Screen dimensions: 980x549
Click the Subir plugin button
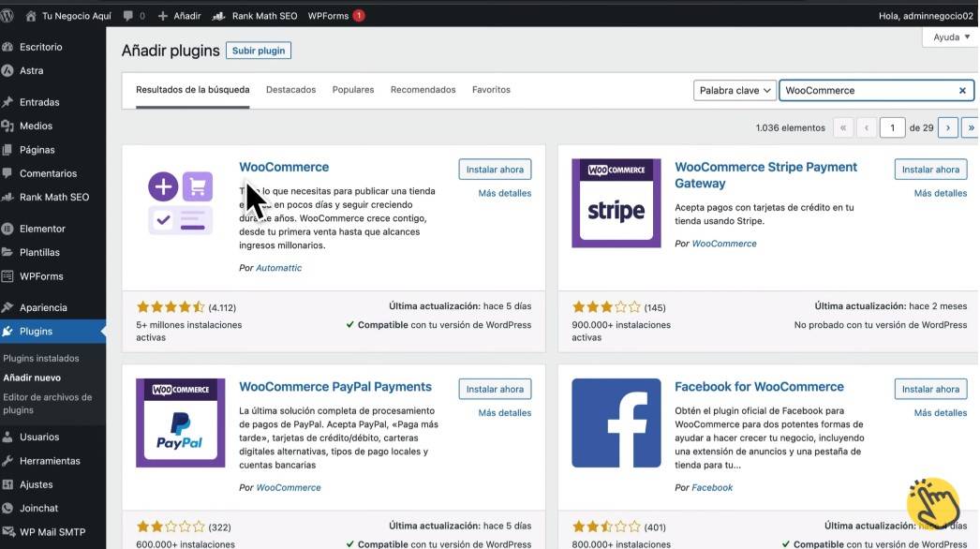tap(259, 51)
